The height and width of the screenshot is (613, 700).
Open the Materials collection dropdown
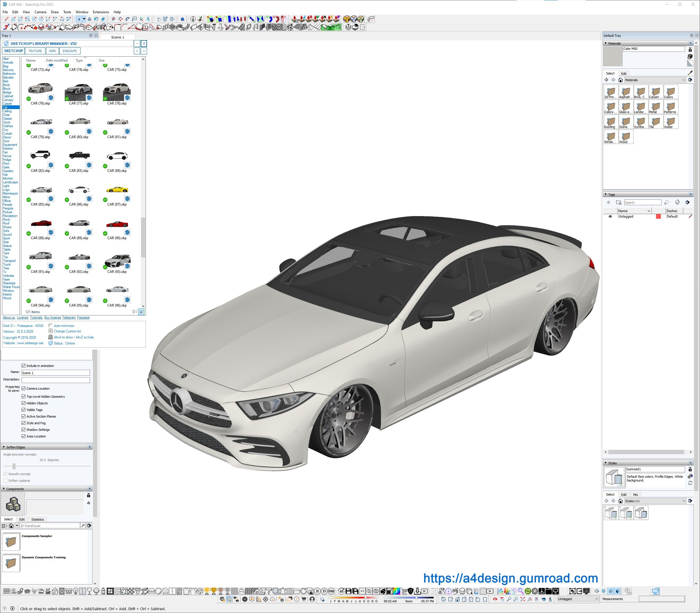click(684, 80)
